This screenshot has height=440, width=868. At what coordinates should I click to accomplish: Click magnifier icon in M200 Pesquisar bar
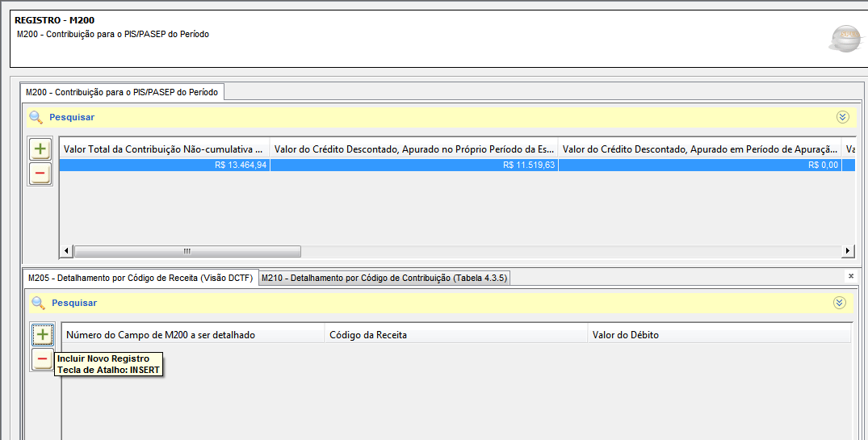[x=36, y=117]
